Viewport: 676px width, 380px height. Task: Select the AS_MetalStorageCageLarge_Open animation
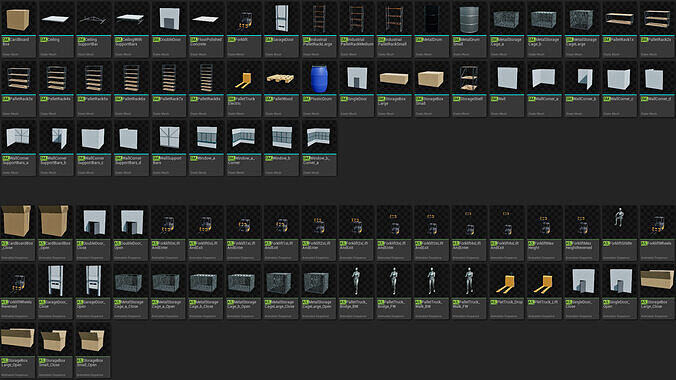[319, 292]
